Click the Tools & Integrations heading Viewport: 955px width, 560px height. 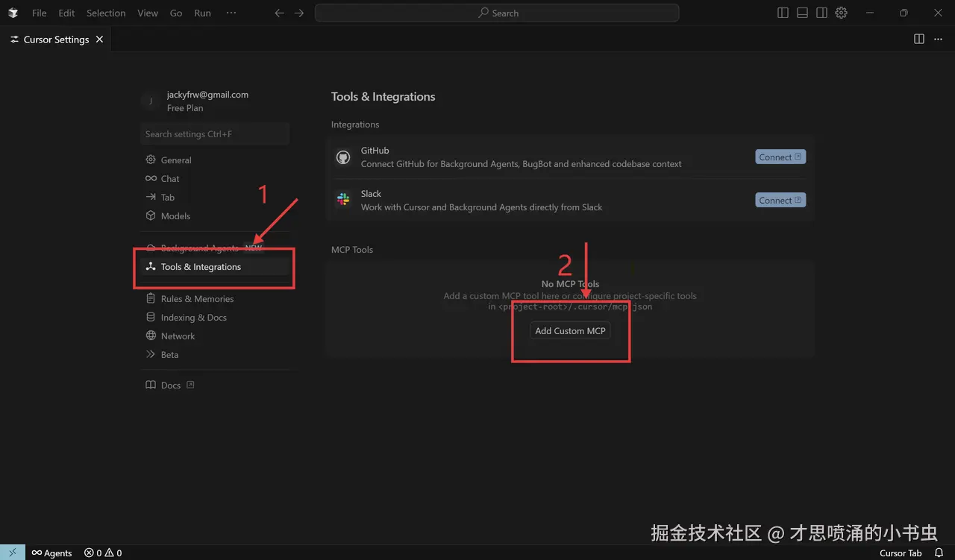pyautogui.click(x=383, y=97)
